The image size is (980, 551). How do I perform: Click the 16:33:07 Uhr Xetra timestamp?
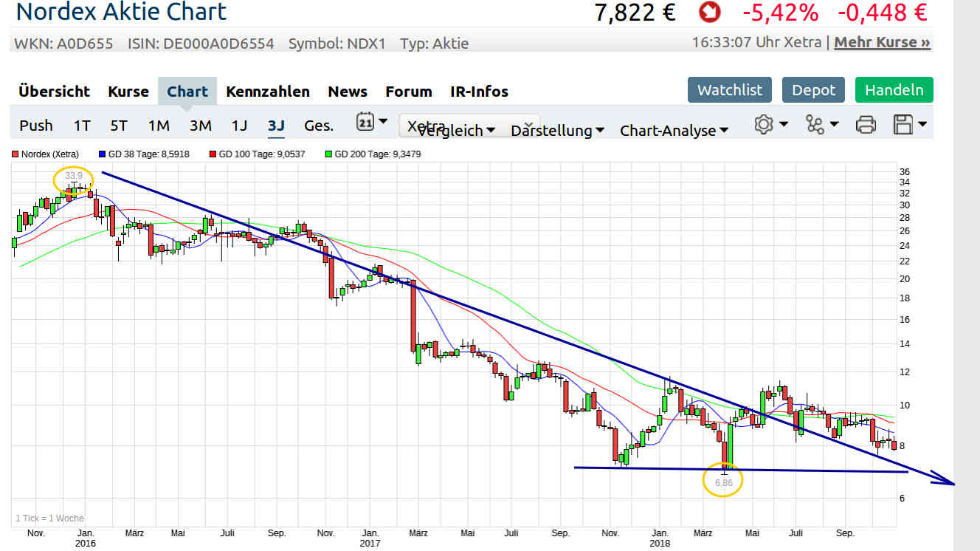point(756,42)
